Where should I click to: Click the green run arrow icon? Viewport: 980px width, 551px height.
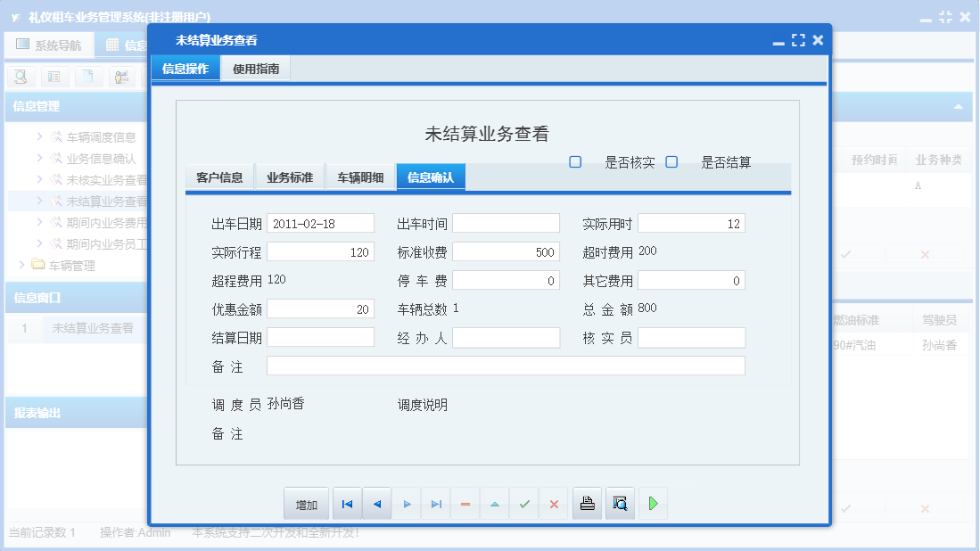653,503
